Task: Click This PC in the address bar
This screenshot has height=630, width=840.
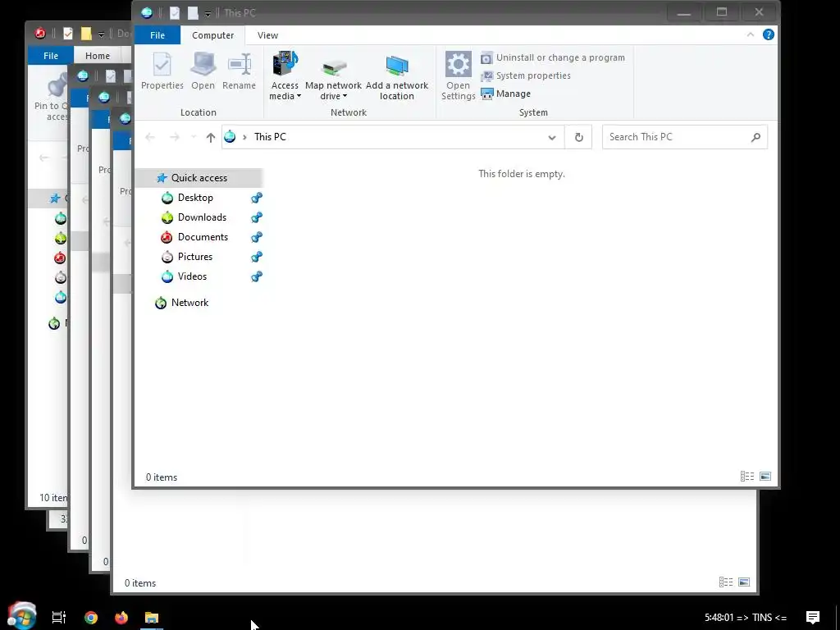Action: tap(270, 137)
